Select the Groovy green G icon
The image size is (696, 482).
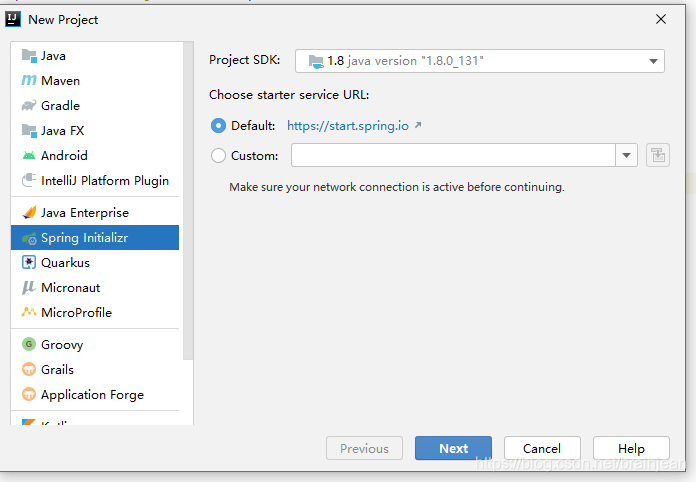tap(29, 344)
